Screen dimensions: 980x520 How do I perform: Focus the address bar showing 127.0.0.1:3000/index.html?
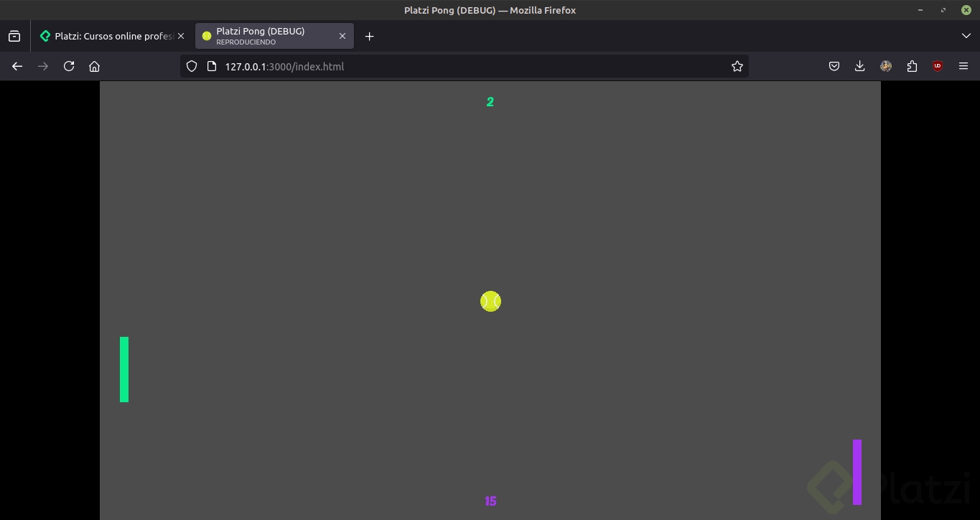click(463, 66)
